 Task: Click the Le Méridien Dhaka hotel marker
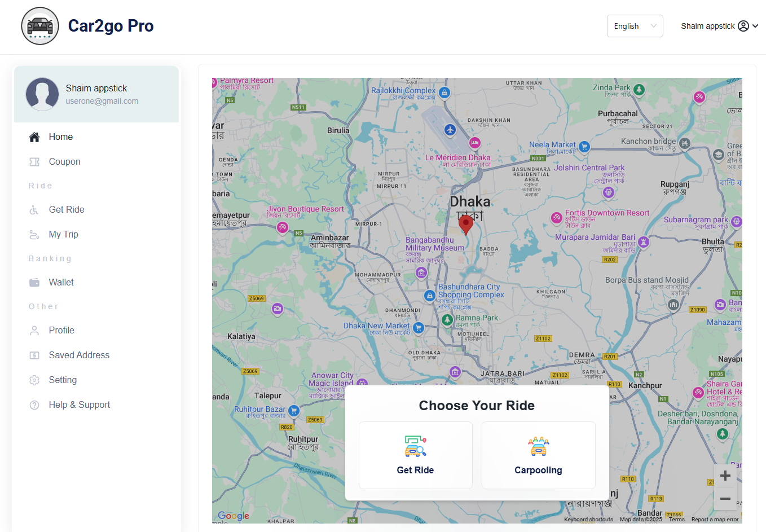point(475,143)
